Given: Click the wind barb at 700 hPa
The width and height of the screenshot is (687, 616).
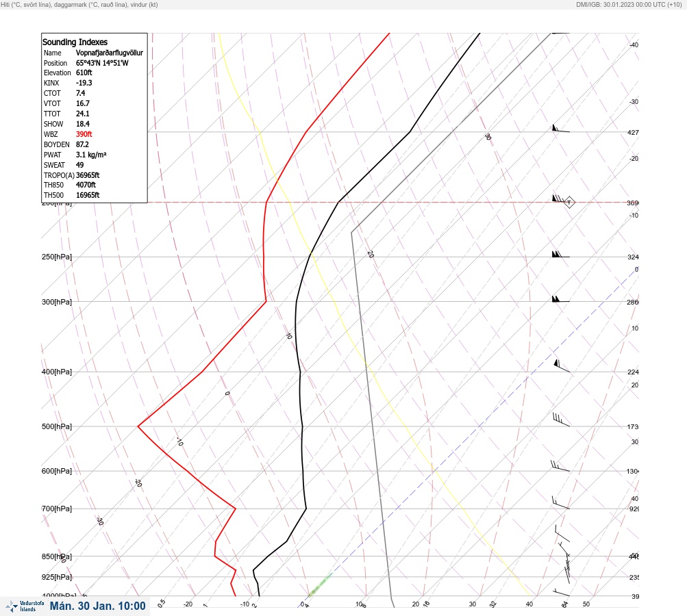Looking at the screenshot, I should (560, 503).
